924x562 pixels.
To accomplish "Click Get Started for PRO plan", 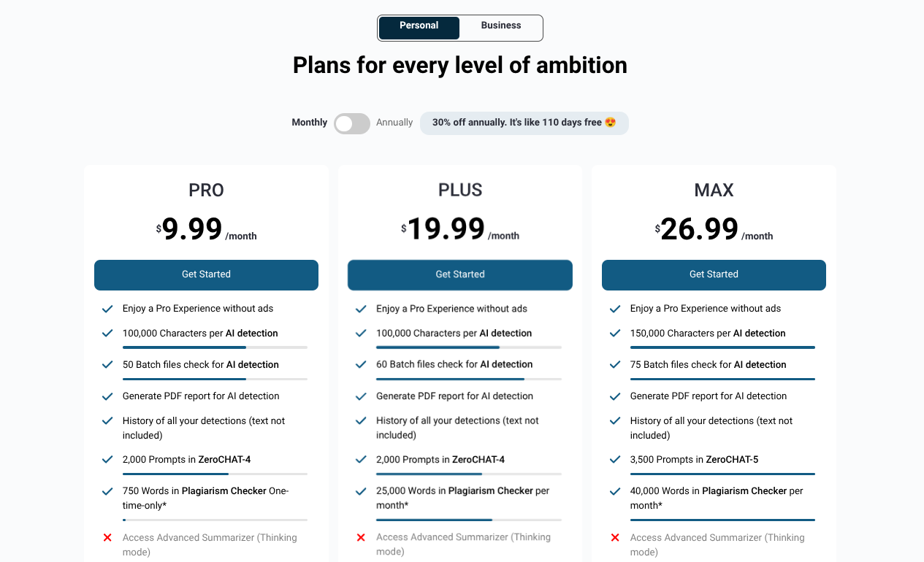I will coord(206,275).
